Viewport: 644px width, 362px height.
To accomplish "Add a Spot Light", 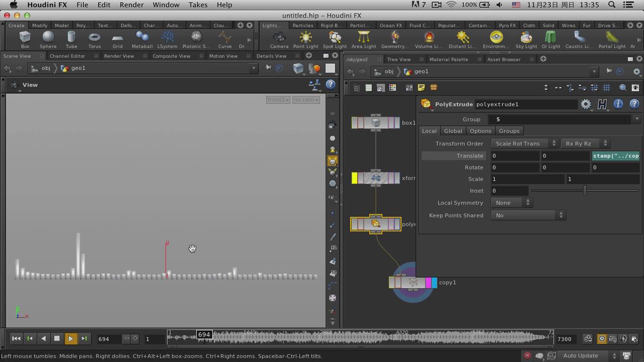I will click(335, 40).
